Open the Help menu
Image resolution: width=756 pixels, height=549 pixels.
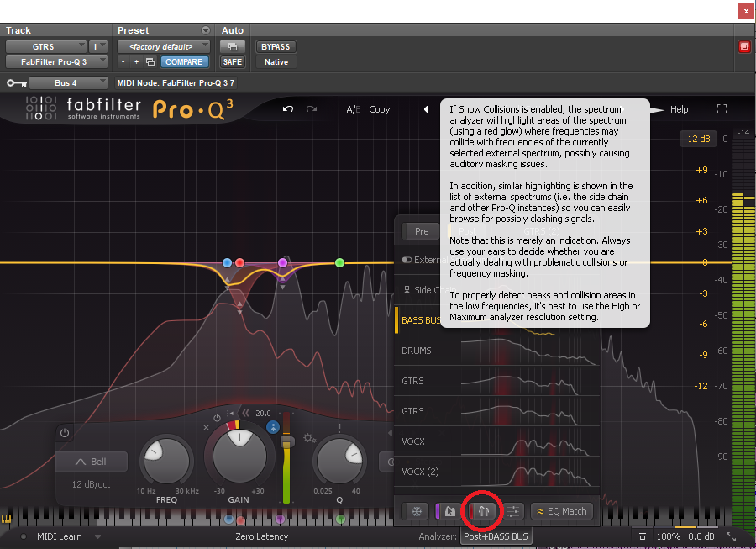tap(679, 109)
